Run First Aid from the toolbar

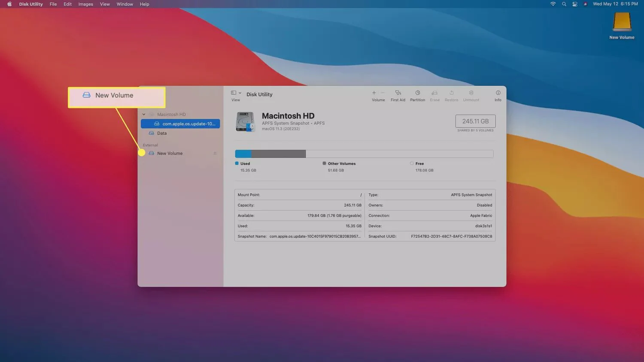click(398, 96)
